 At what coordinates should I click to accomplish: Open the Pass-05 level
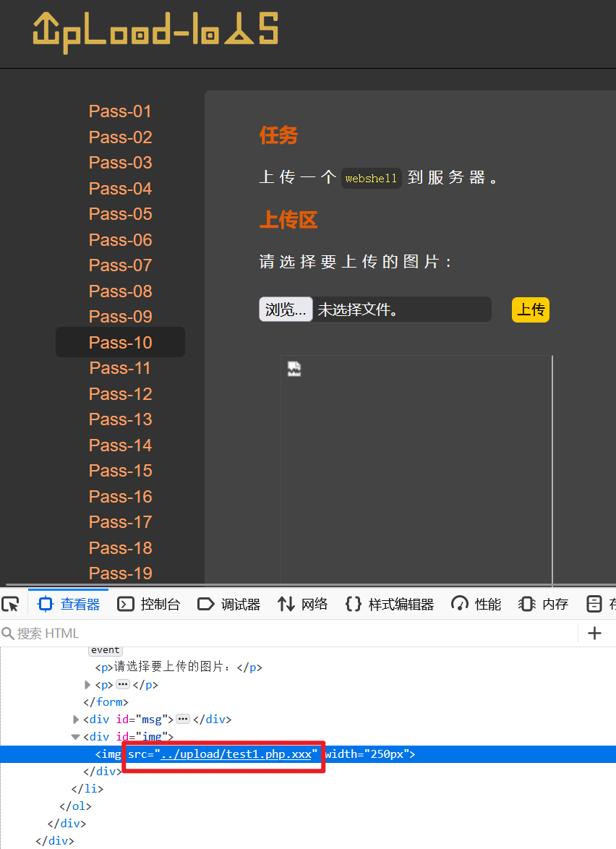click(120, 214)
